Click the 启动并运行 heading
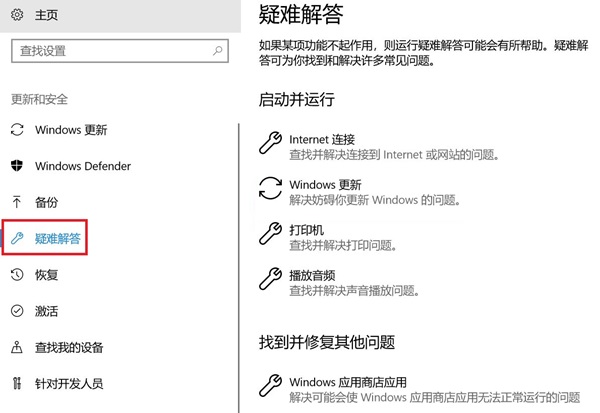Screen dimensions: 600x413 click(x=297, y=99)
